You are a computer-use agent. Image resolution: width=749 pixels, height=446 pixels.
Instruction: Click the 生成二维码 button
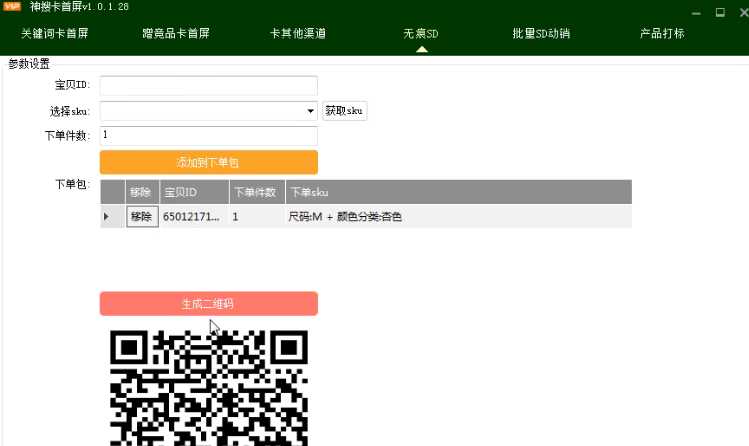tap(209, 304)
